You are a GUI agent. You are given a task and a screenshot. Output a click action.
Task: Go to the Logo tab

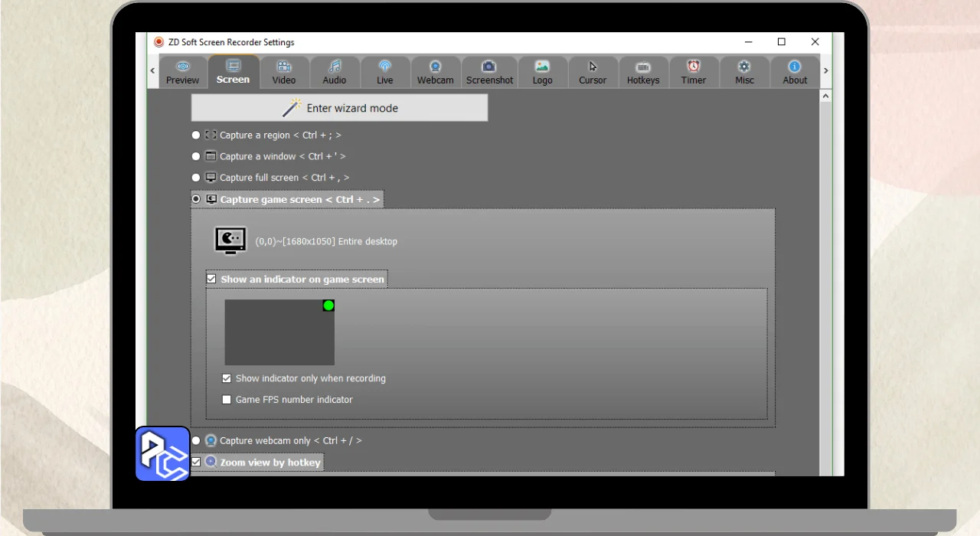(542, 73)
